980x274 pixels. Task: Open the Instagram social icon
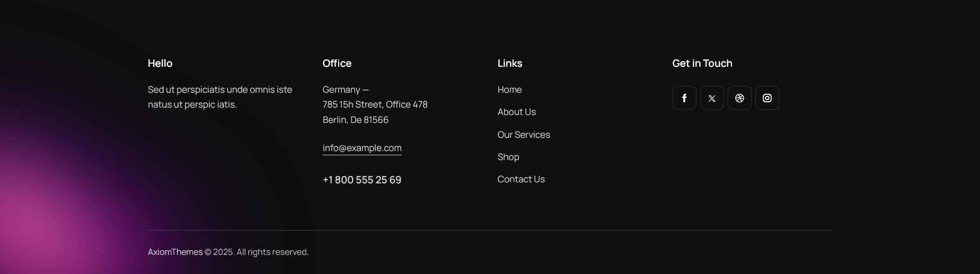767,98
